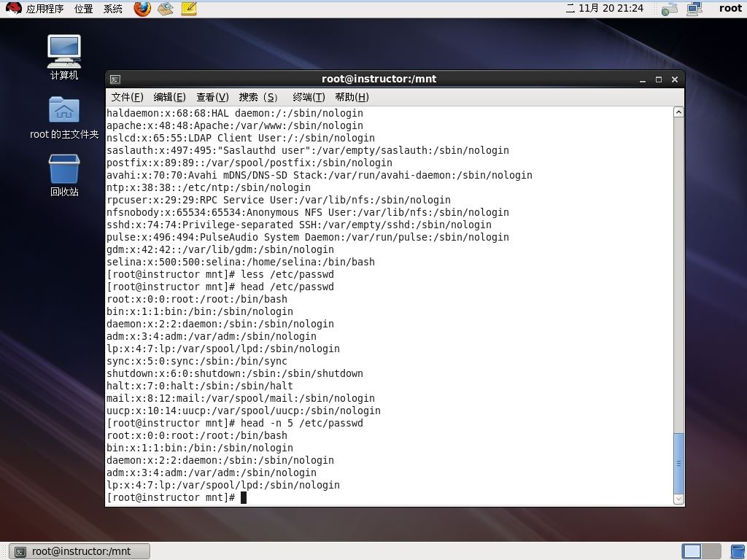Click the date and time clock in panel

pos(604,8)
